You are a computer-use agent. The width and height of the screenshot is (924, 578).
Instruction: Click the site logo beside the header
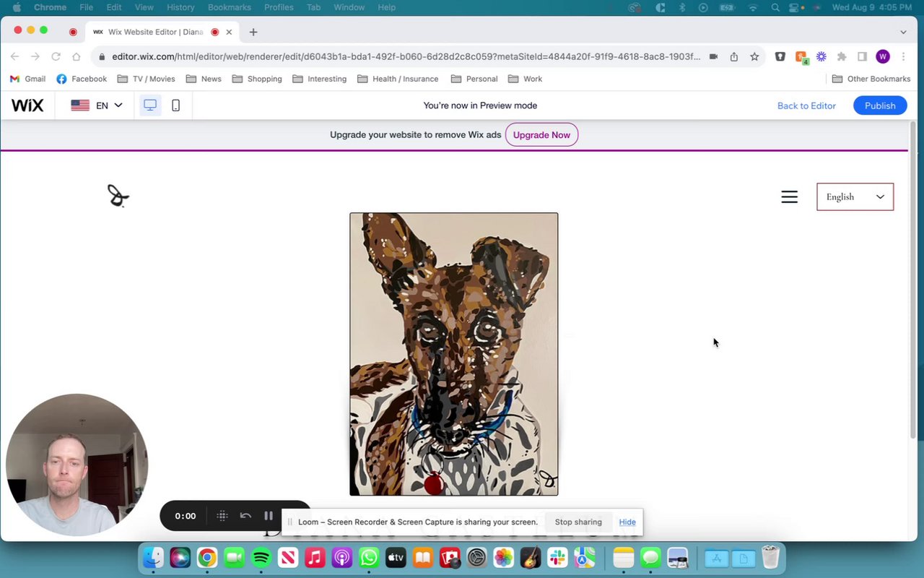click(x=118, y=196)
